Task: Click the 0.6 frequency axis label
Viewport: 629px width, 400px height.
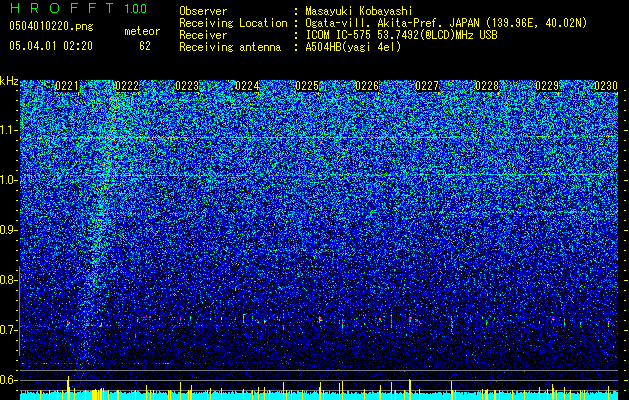Action: [8, 380]
